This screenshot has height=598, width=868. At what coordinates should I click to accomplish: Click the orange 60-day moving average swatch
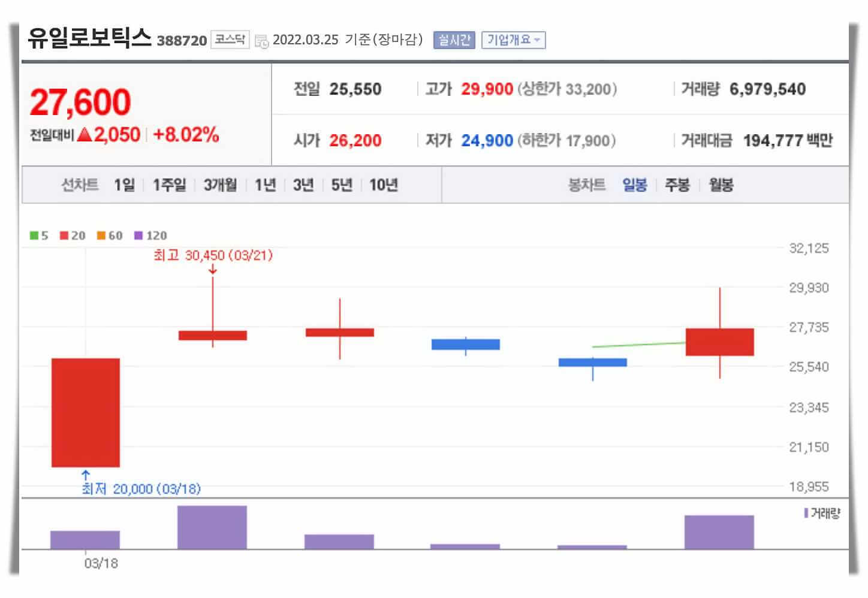101,235
